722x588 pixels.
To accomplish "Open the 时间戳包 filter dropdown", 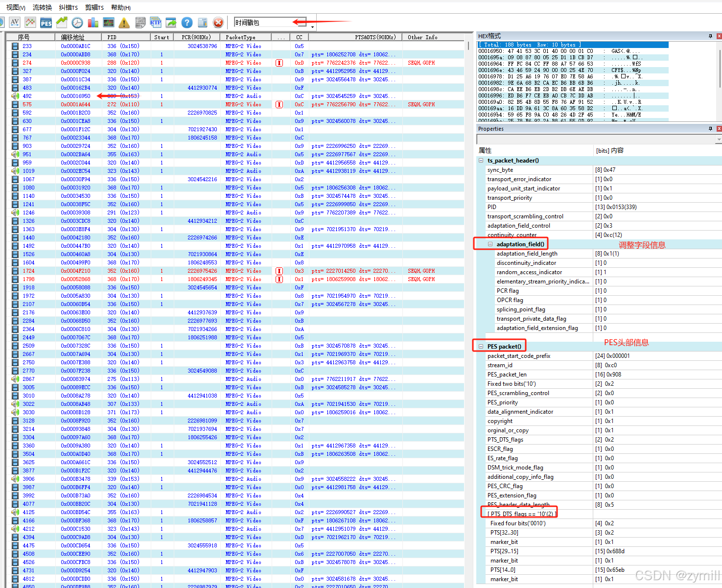I will coord(303,23).
